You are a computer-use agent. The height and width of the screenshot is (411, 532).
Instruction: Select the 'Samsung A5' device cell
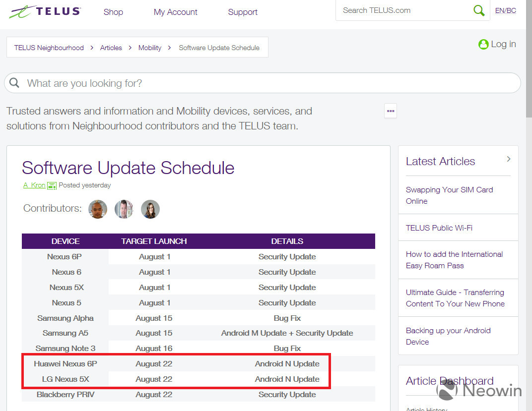tap(66, 333)
